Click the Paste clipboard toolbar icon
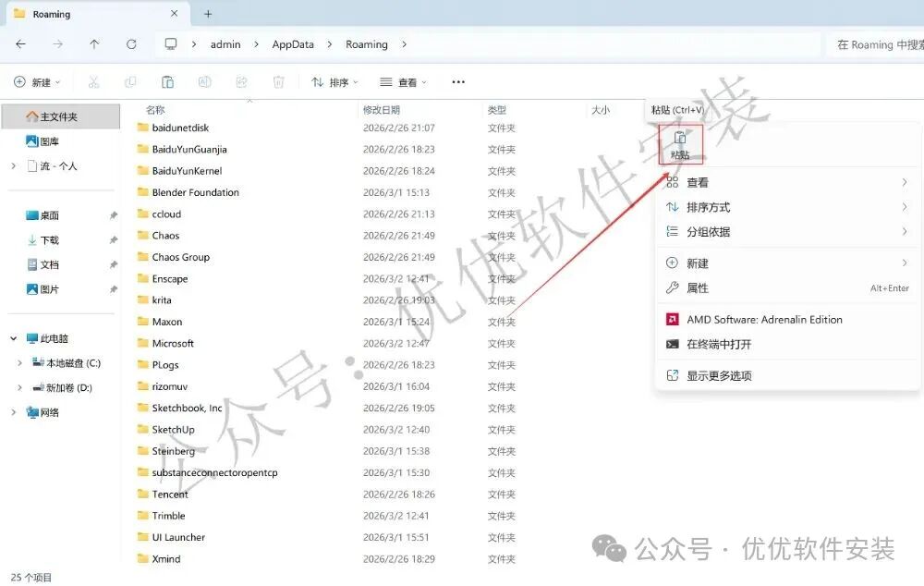 point(168,82)
